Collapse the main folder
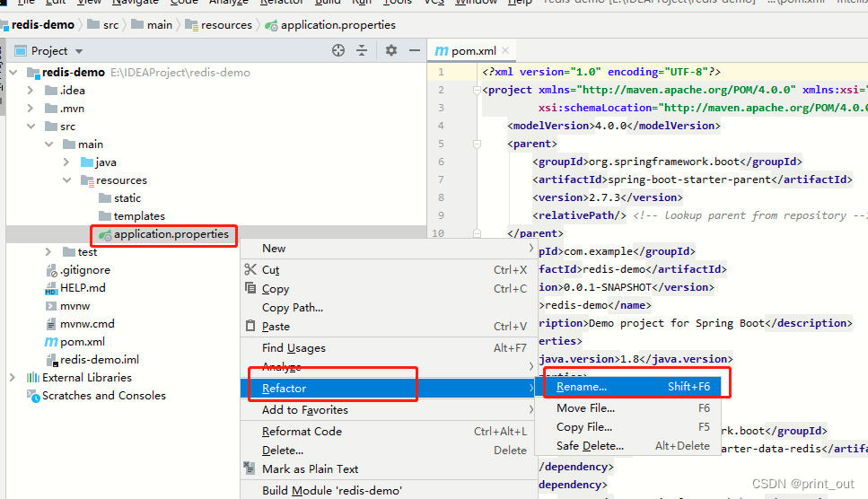Screen dimensions: 868x499 [x=48, y=144]
